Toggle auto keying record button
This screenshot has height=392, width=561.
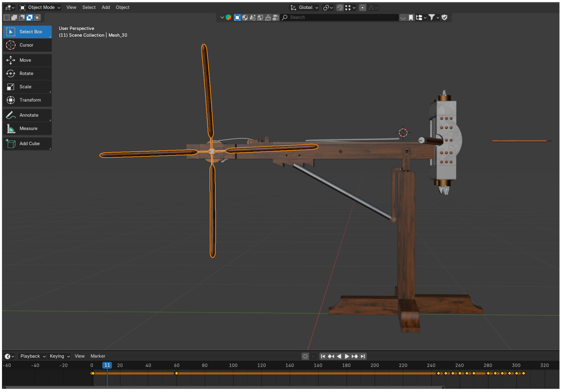coord(305,357)
